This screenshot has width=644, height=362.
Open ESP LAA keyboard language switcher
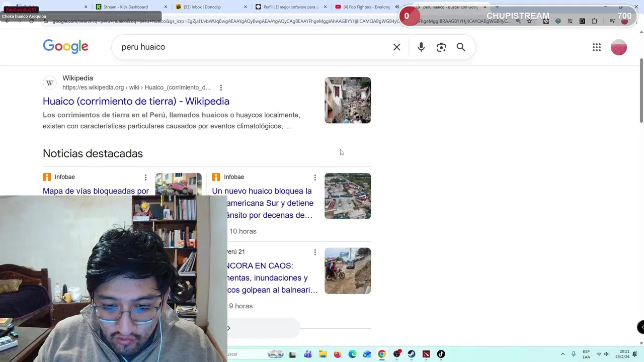click(x=586, y=354)
